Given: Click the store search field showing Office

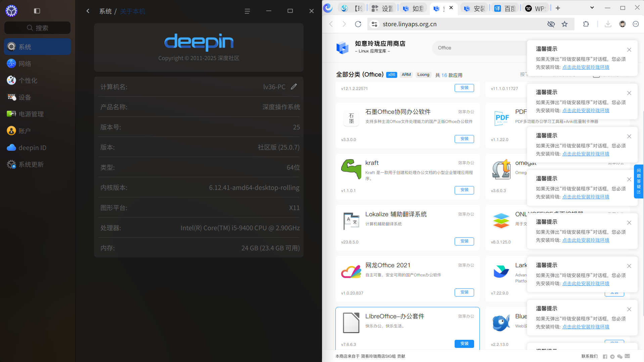Looking at the screenshot, I should tap(480, 48).
